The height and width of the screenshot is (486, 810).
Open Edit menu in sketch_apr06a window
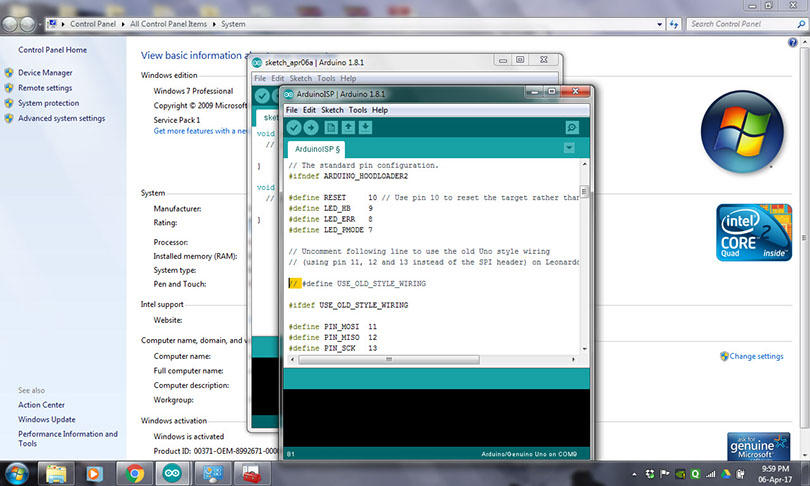[x=277, y=79]
